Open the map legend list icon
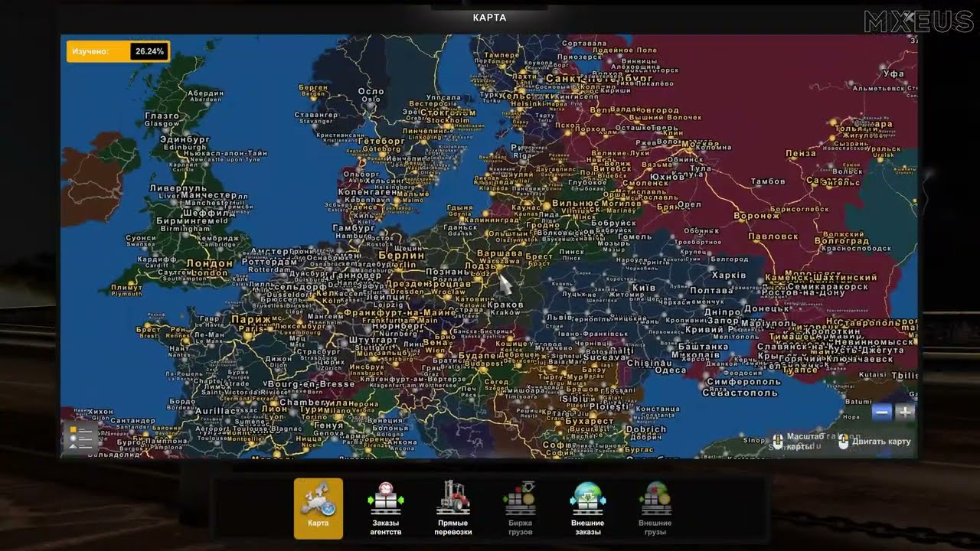 point(81,438)
